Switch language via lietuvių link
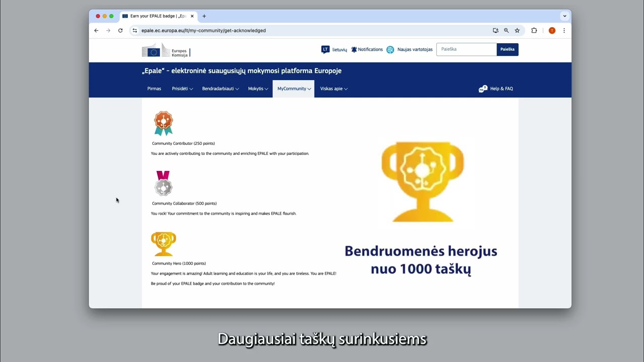The image size is (644, 362). 340,50
